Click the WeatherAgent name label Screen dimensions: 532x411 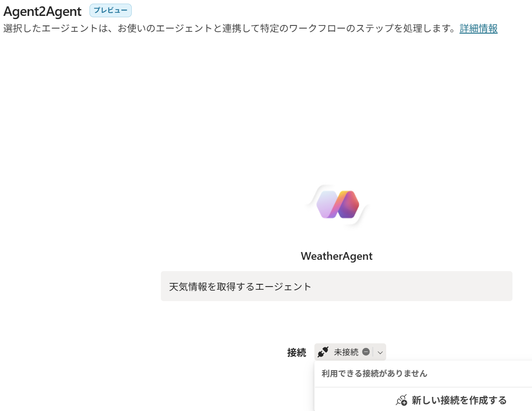pyautogui.click(x=337, y=256)
